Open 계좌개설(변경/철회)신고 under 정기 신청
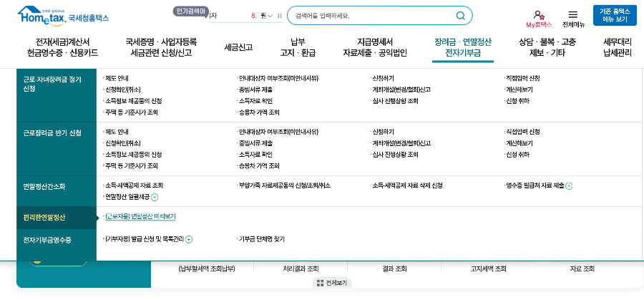644x300 pixels. click(x=401, y=89)
